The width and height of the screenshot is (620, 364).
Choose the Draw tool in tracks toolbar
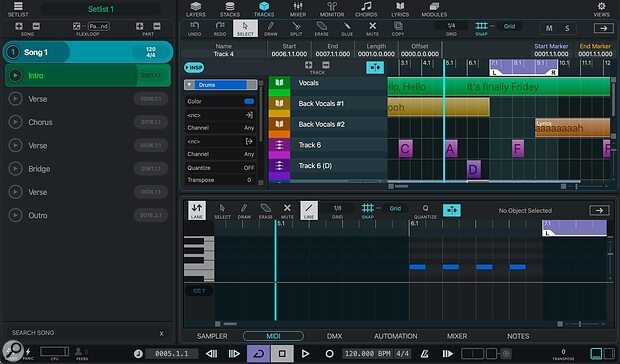pos(270,28)
